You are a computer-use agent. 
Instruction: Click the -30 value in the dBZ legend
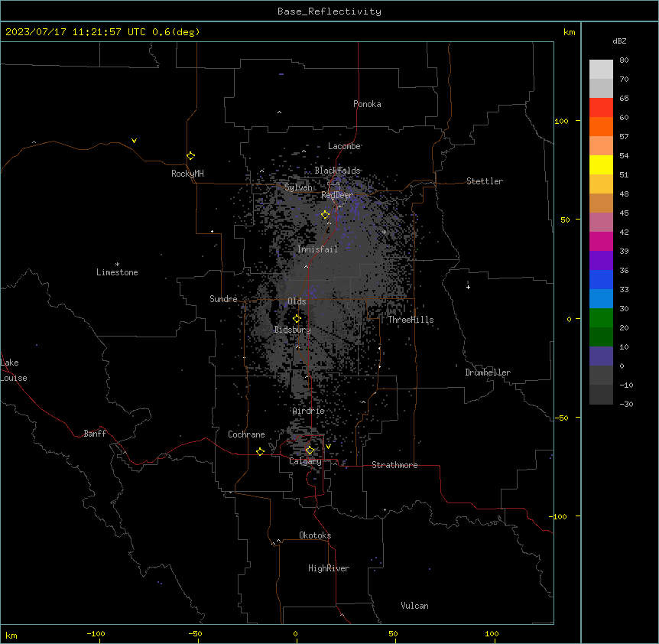coord(626,404)
